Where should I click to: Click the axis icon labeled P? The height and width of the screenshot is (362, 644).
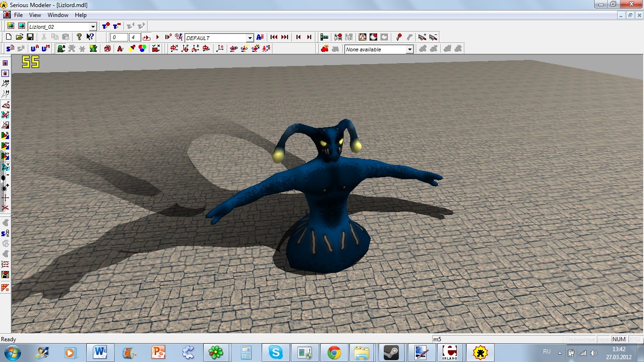click(185, 49)
